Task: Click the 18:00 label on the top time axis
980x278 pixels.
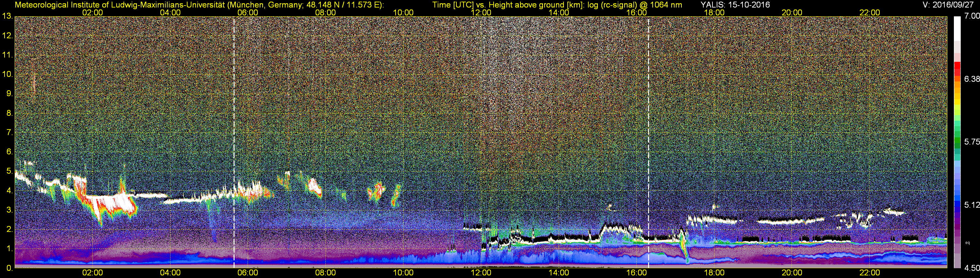Action: pyautogui.click(x=714, y=12)
